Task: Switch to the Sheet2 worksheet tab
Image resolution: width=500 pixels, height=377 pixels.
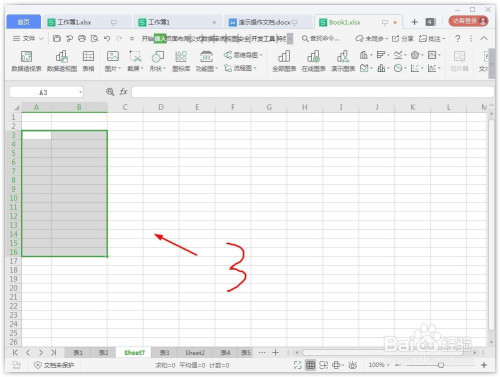Action: pos(195,352)
